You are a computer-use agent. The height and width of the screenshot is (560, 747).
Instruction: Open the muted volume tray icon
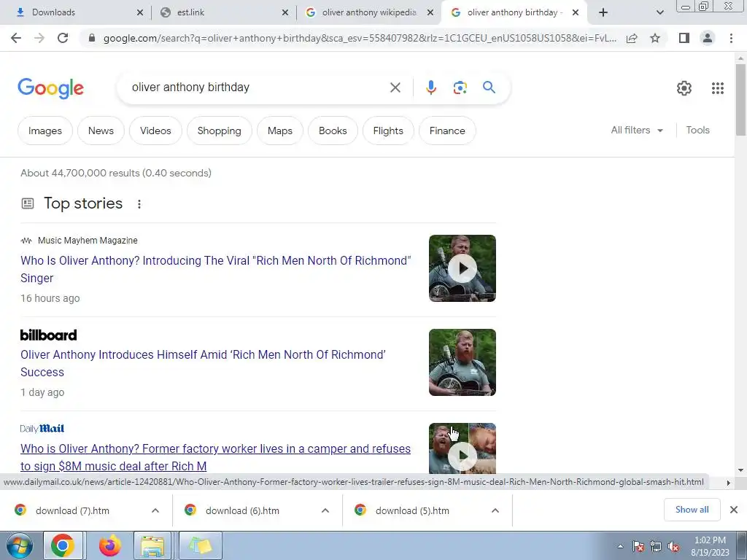click(x=673, y=547)
